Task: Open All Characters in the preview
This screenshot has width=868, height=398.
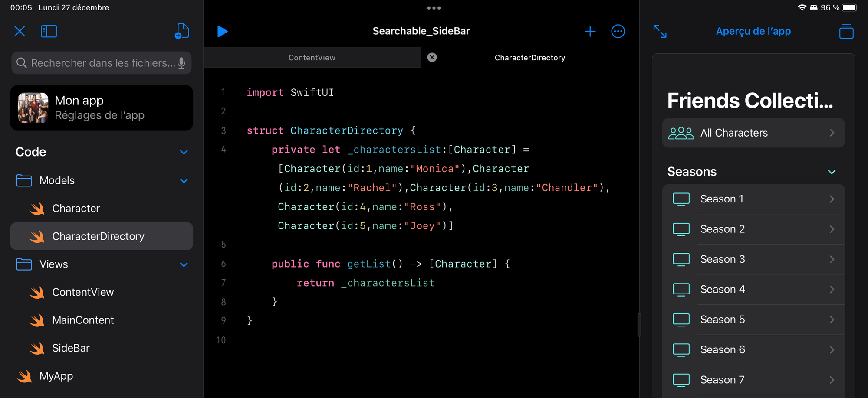Action: [x=753, y=133]
